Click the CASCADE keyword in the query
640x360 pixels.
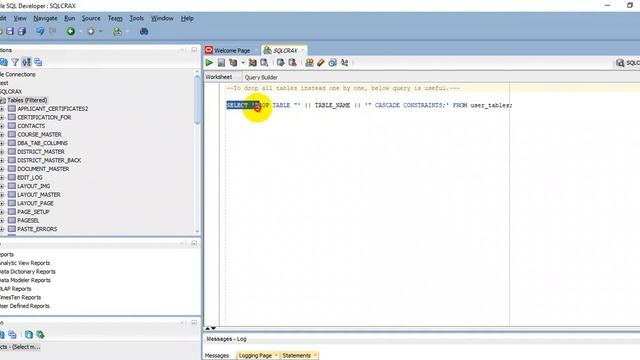pyautogui.click(x=387, y=105)
